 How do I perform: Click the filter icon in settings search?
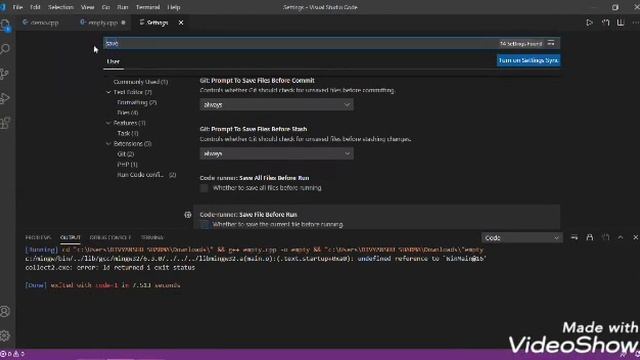tap(551, 43)
